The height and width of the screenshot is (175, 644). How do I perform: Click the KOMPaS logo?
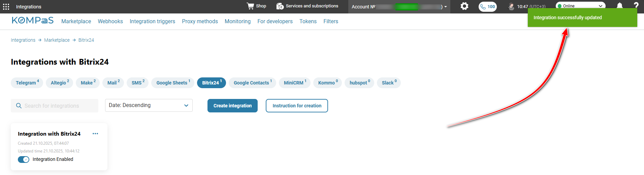click(33, 21)
